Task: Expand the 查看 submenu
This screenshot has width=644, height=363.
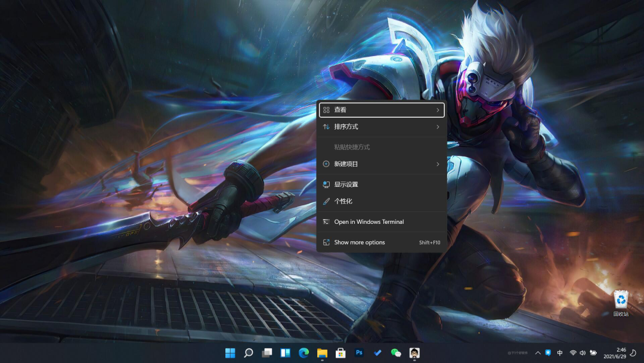Action: click(x=382, y=110)
